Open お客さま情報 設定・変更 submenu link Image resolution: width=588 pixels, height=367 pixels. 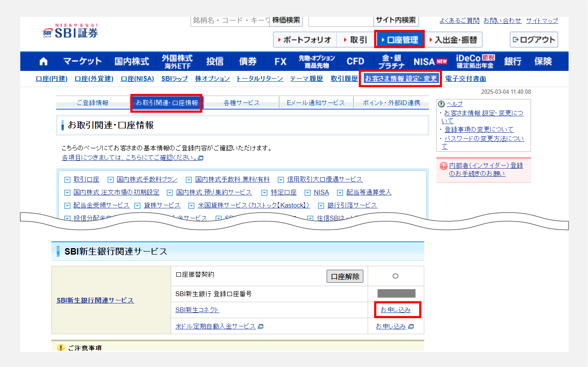[x=401, y=79]
